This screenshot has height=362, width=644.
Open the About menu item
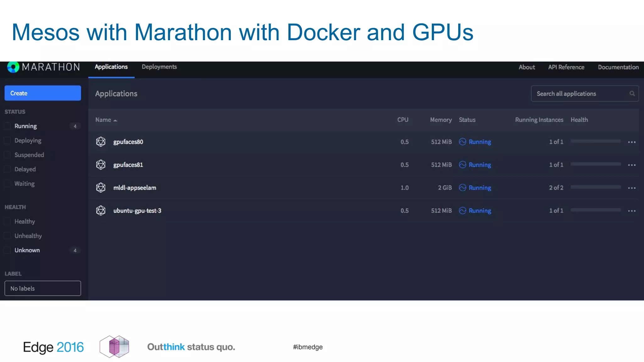click(527, 67)
